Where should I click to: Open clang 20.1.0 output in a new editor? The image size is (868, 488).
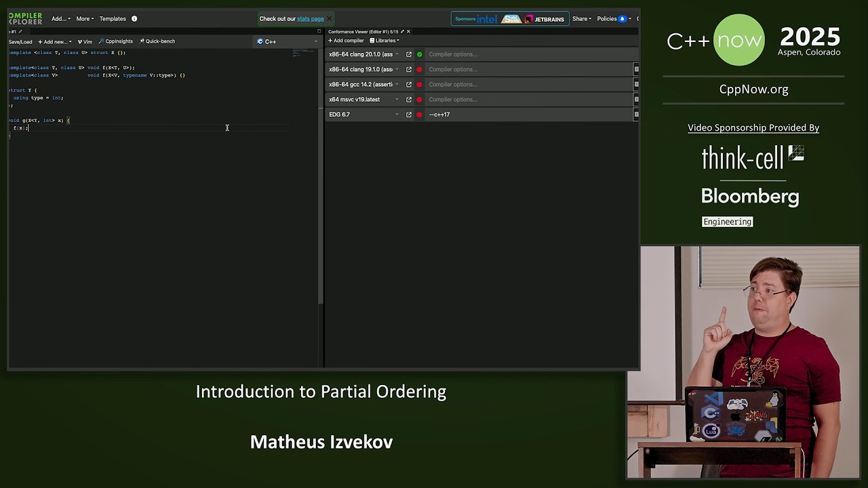[x=408, y=54]
